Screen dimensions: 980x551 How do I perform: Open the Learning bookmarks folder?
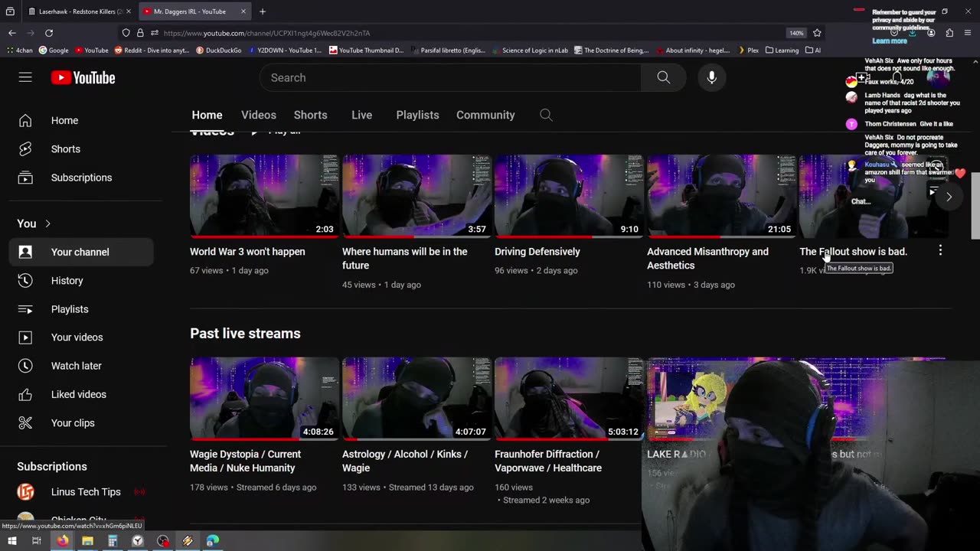click(x=782, y=51)
